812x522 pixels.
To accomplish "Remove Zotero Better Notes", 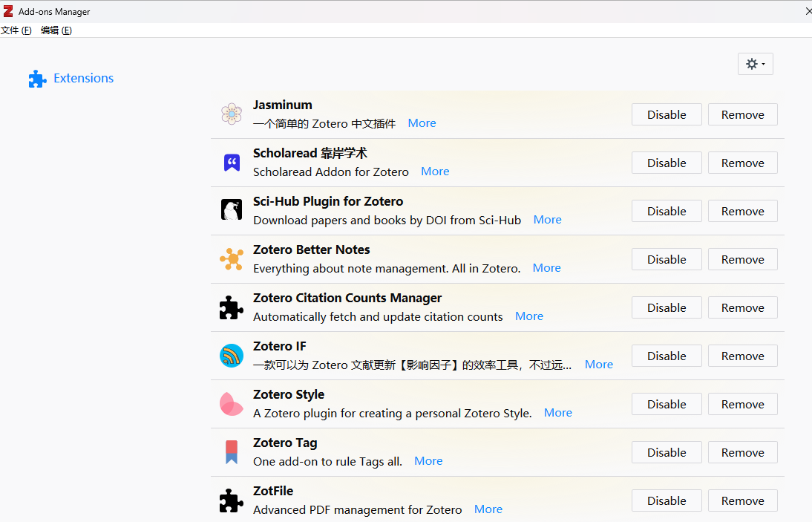I will tap(743, 259).
